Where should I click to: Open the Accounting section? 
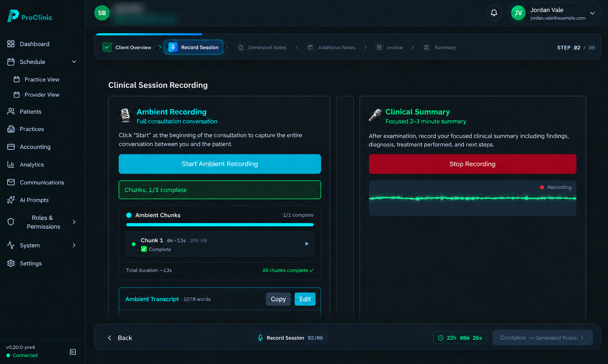(35, 147)
